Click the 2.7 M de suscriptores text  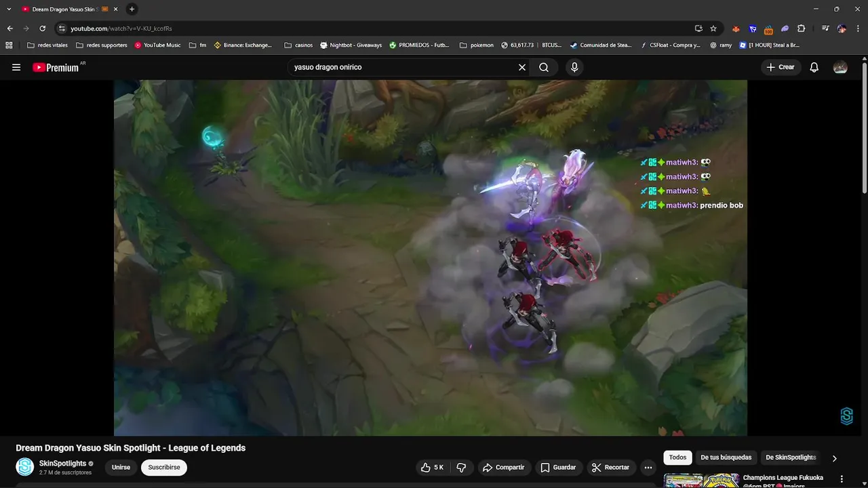(65, 472)
